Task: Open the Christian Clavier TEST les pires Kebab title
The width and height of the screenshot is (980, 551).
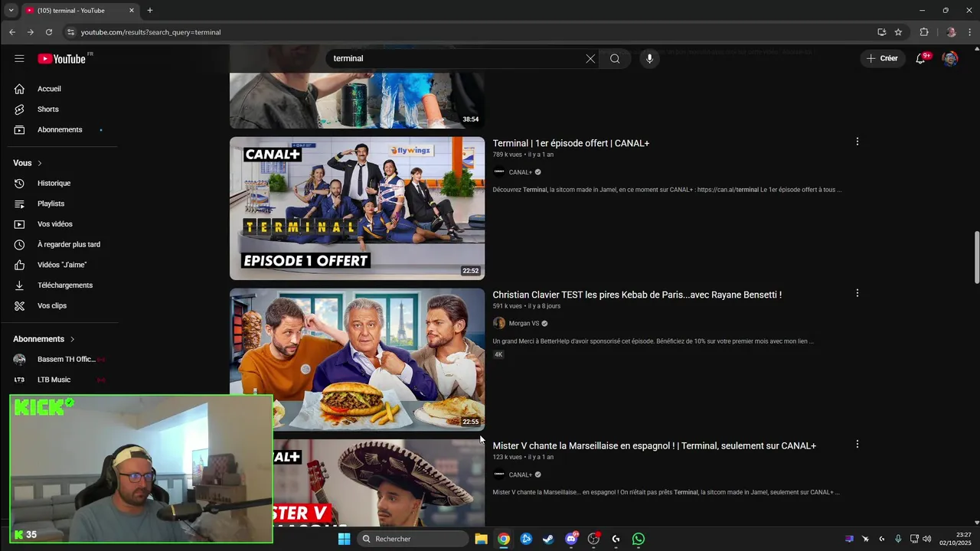Action: tap(637, 295)
